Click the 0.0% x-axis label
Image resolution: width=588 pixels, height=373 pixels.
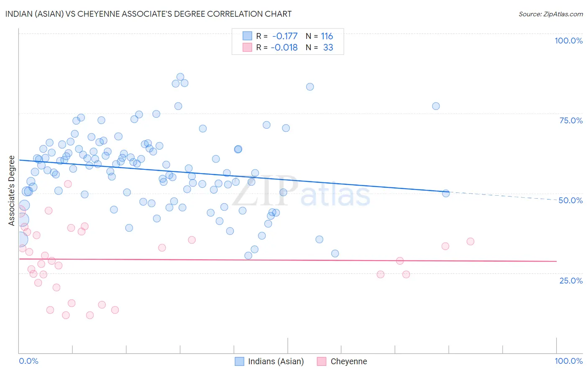28,361
